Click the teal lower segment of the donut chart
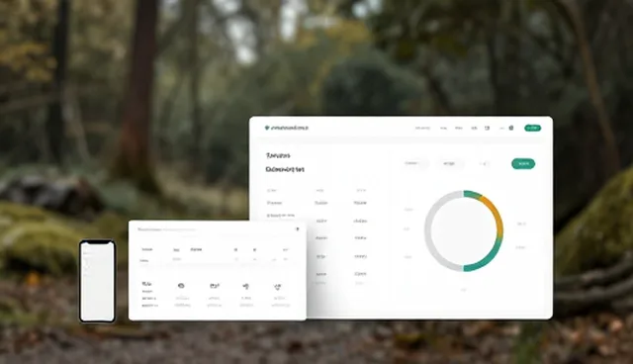Image resolution: width=633 pixels, height=364 pixels. 489,258
